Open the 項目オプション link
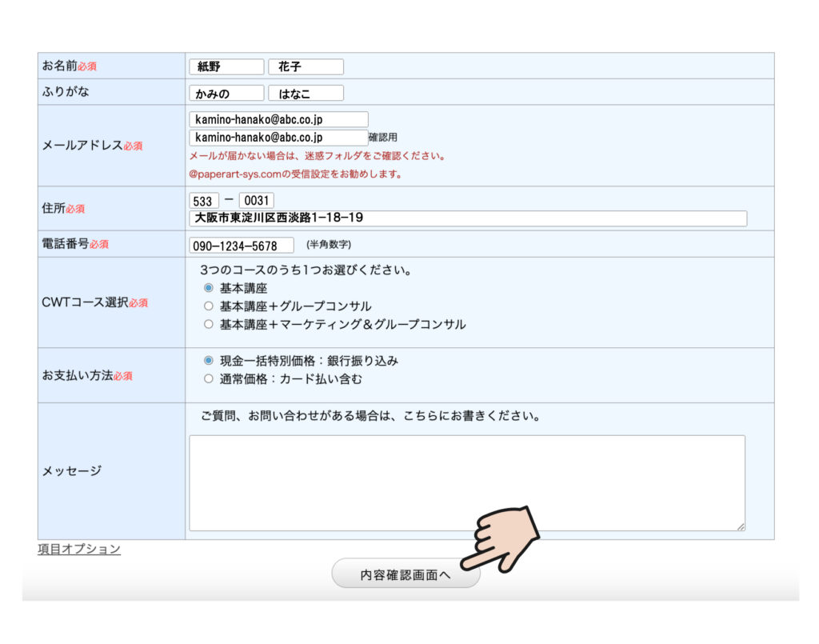 click(x=79, y=549)
